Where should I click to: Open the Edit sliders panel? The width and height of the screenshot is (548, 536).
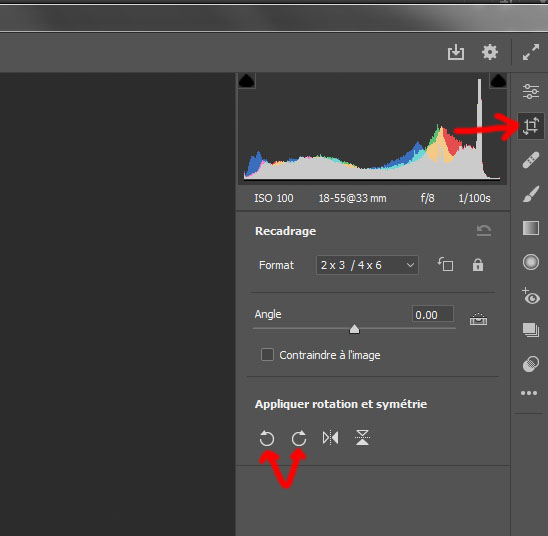tap(531, 92)
